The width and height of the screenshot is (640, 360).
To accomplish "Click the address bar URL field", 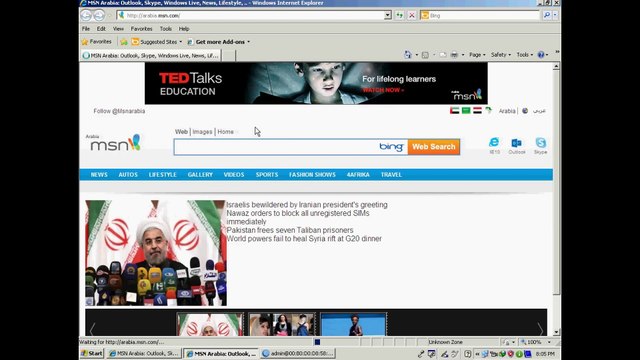I will pyautogui.click(x=250, y=16).
